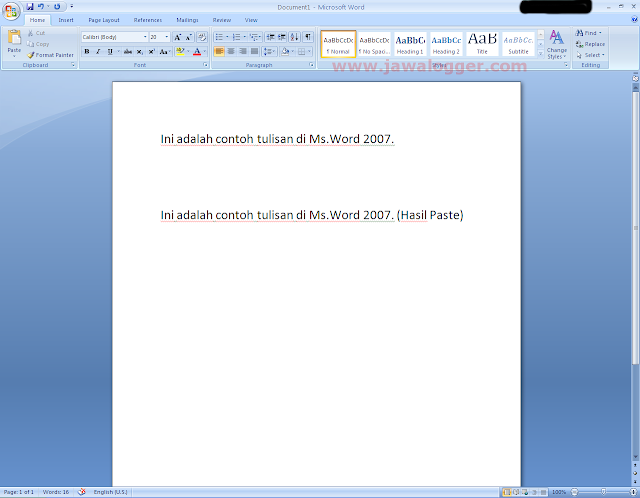Viewport: 640px width, 498px height.
Task: Open the View tab
Action: [x=251, y=20]
